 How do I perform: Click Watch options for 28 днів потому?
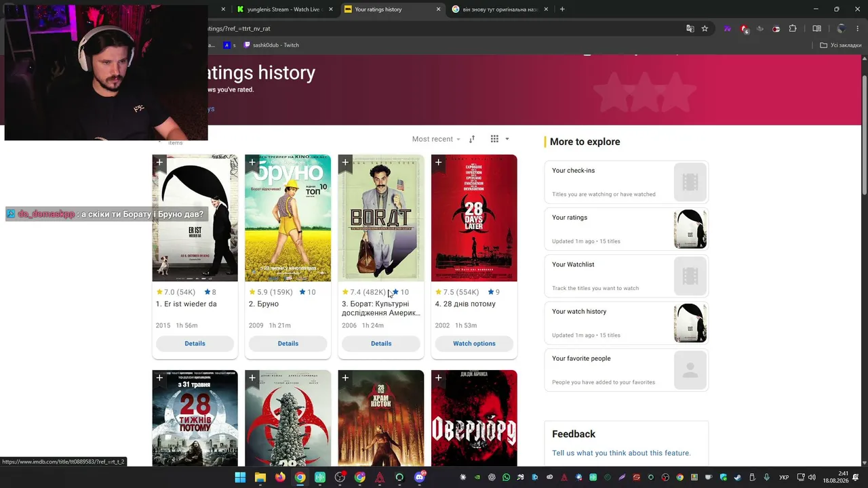(x=474, y=344)
